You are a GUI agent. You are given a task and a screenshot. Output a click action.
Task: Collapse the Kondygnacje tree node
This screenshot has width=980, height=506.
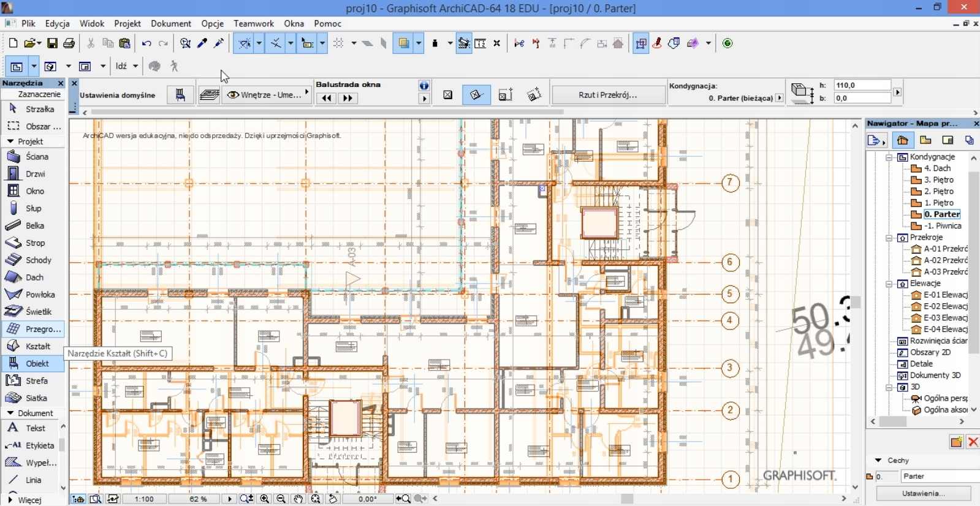(x=889, y=157)
